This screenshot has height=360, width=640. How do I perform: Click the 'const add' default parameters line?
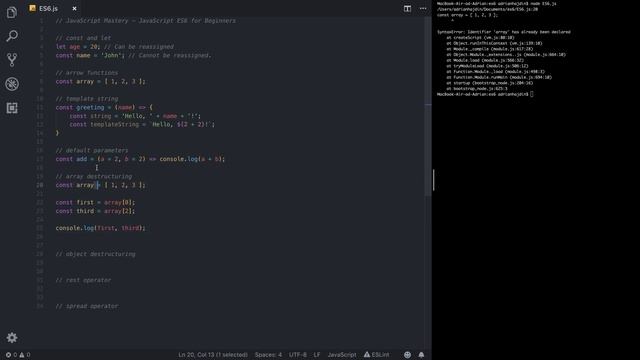140,159
